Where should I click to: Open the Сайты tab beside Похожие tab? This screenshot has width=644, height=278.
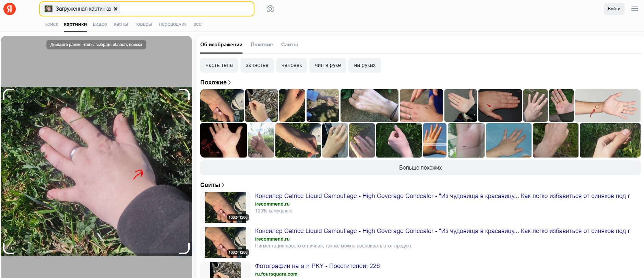(289, 45)
